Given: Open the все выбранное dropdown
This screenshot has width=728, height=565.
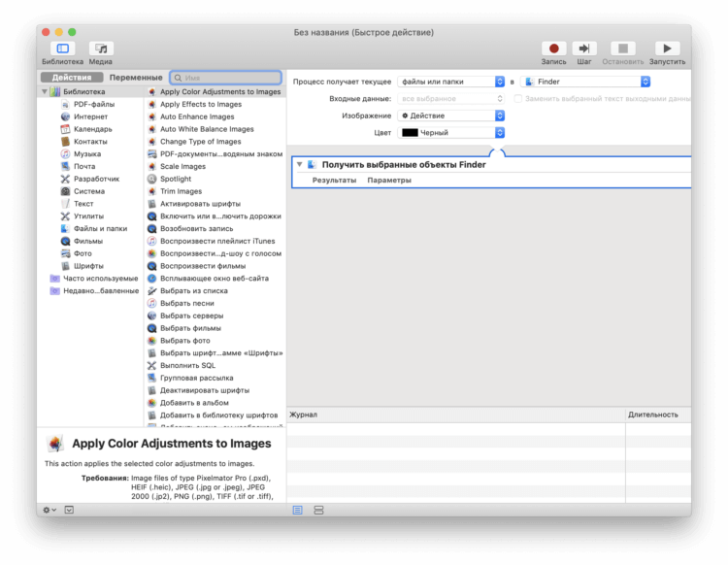Looking at the screenshot, I should [x=450, y=98].
